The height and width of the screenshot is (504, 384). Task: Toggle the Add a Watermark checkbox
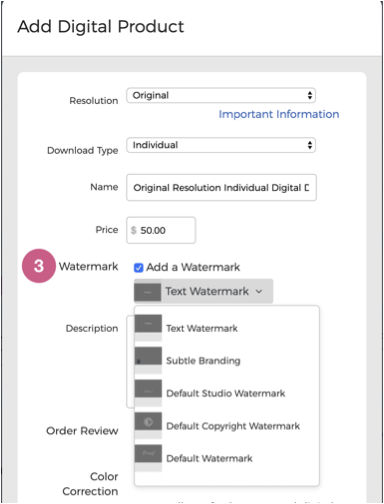click(138, 268)
